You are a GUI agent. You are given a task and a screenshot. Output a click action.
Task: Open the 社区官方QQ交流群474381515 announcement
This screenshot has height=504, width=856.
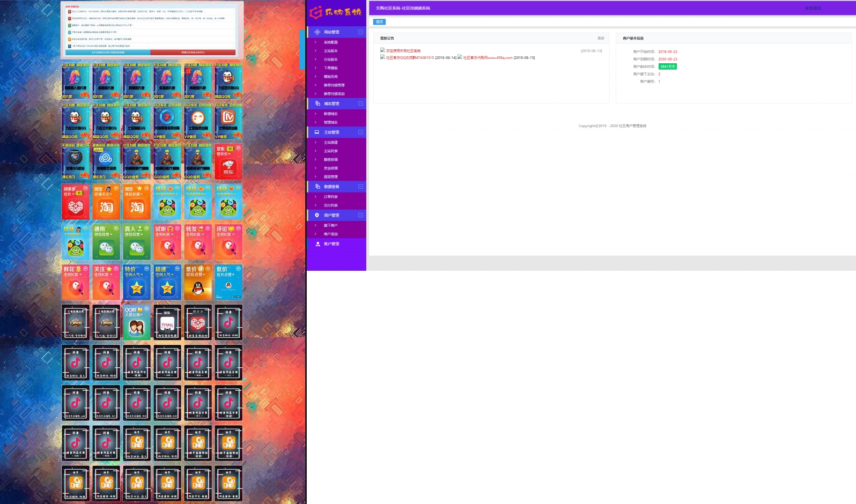[x=410, y=58]
